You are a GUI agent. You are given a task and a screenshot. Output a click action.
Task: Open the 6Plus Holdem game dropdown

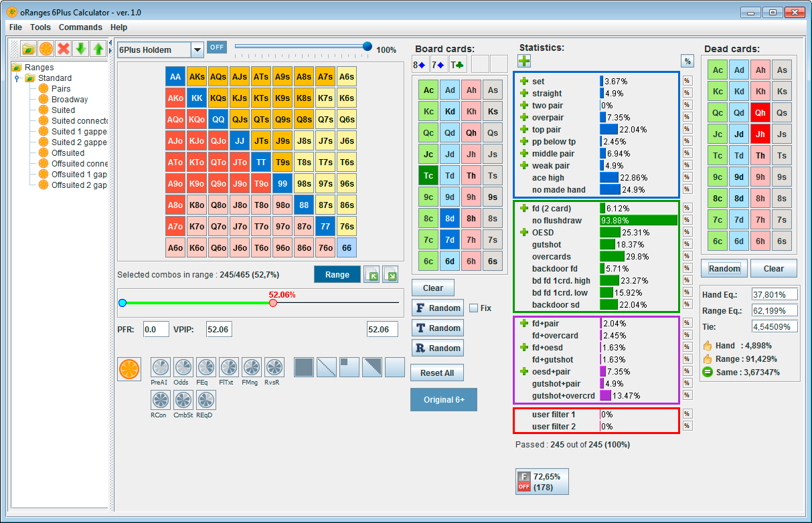pyautogui.click(x=197, y=50)
